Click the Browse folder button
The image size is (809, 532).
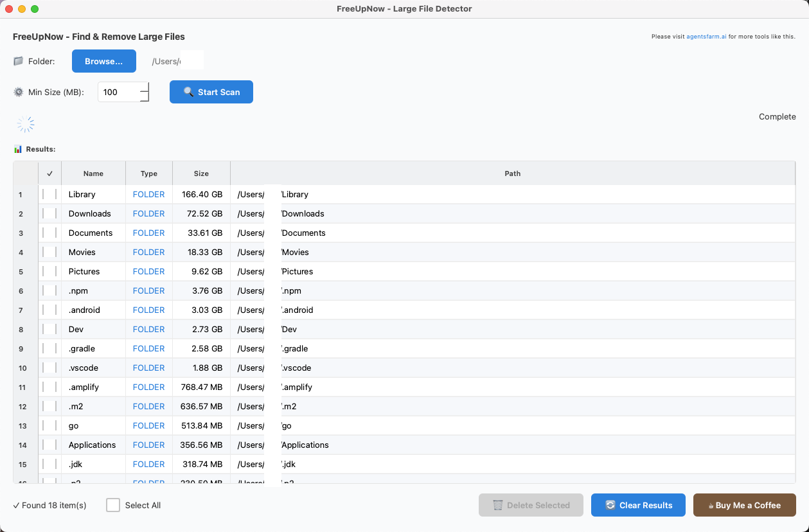(103, 61)
